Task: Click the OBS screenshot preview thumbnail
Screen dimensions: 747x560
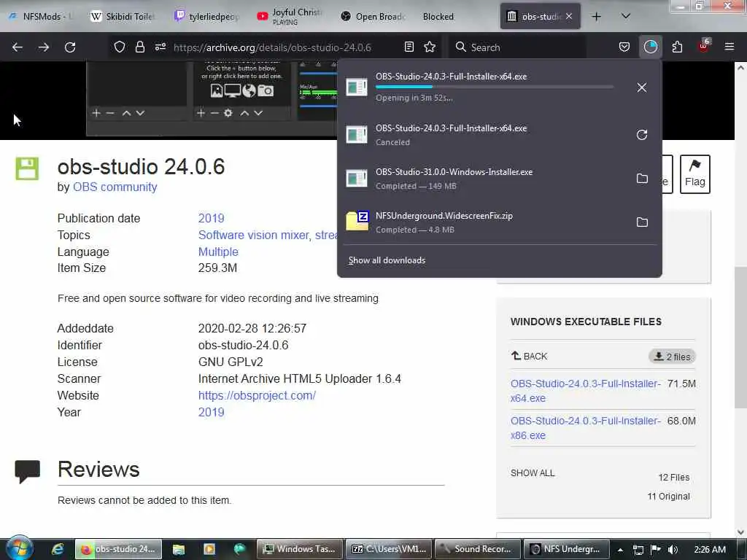Action: [212, 98]
